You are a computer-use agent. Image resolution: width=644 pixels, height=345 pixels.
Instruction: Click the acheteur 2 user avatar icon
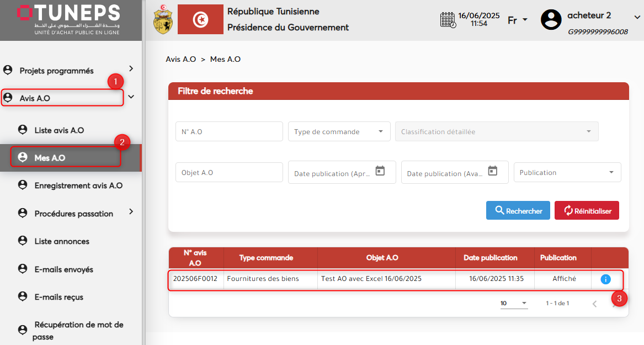coord(551,20)
